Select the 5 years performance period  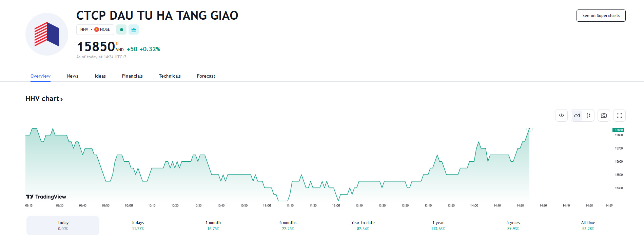(513, 225)
